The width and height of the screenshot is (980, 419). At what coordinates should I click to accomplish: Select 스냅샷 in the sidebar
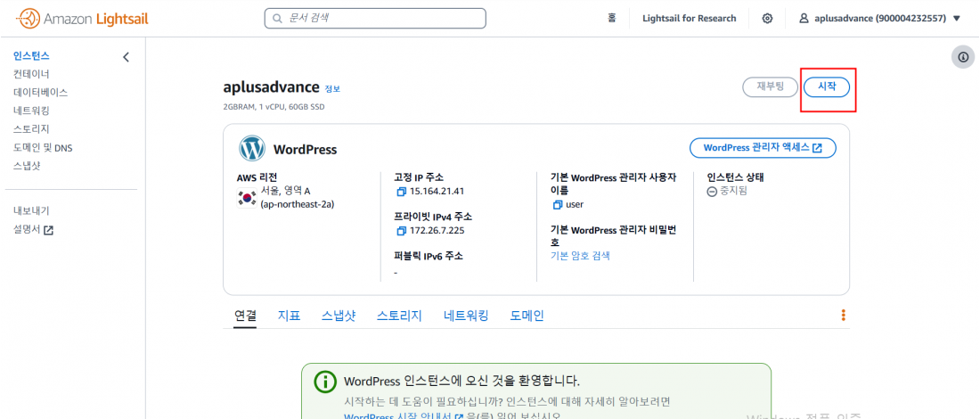point(27,167)
